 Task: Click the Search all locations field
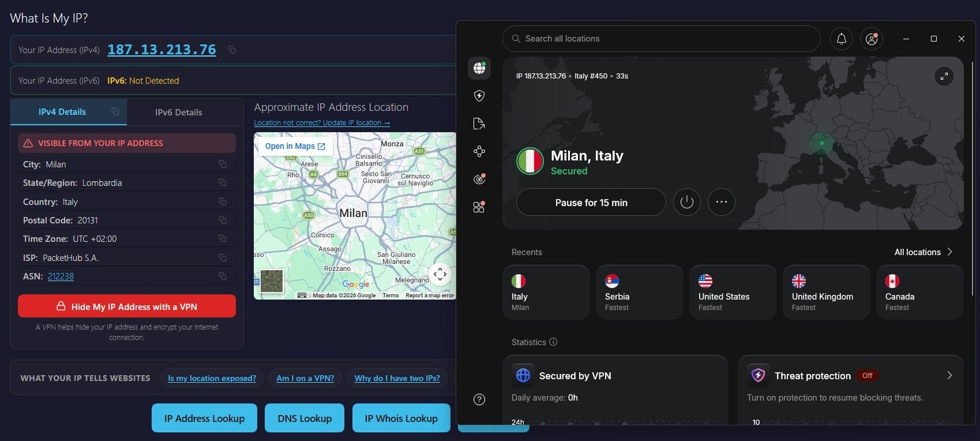662,39
